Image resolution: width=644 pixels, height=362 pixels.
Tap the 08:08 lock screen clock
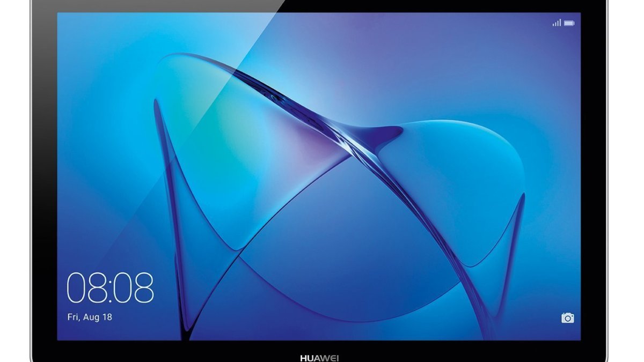110,288
